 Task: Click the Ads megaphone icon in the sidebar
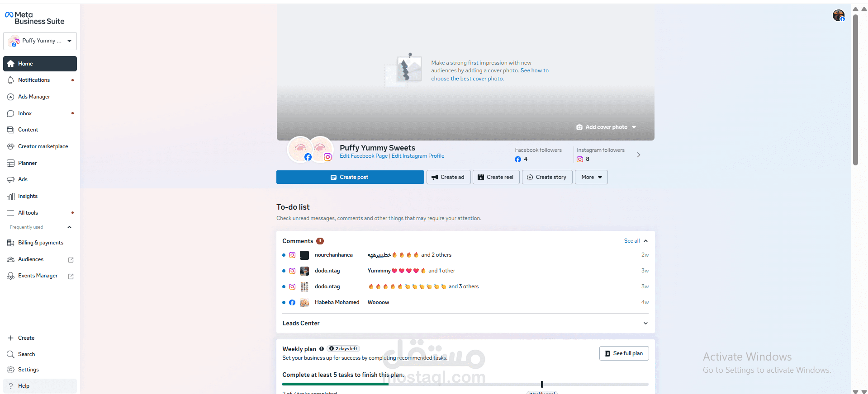11,179
